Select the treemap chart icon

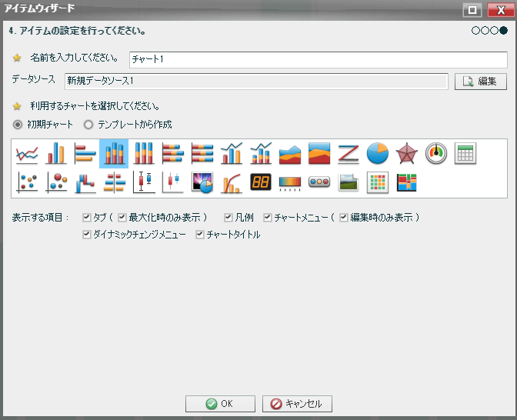click(406, 182)
